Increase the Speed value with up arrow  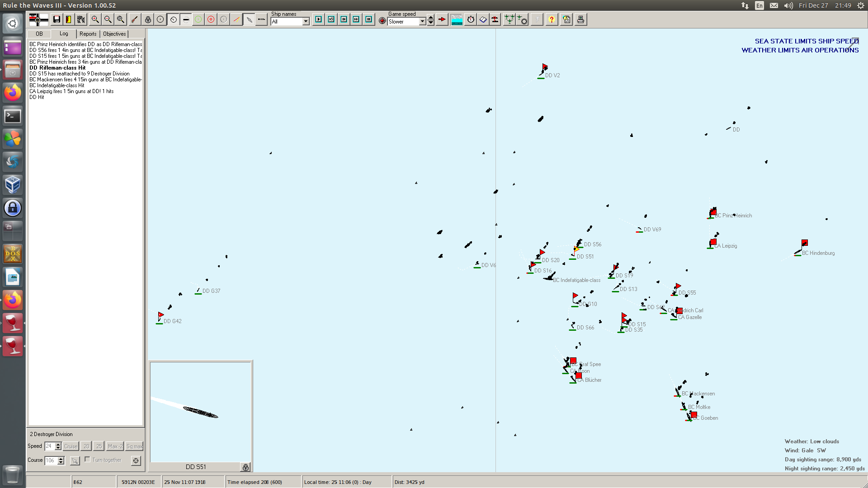point(58,444)
